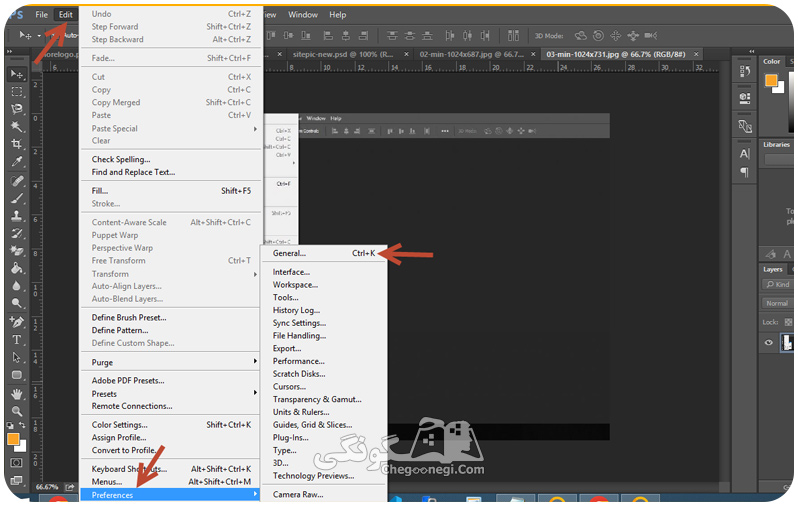The width and height of the screenshot is (798, 508).
Task: Select the Paint Bucket tool
Action: (x=17, y=268)
